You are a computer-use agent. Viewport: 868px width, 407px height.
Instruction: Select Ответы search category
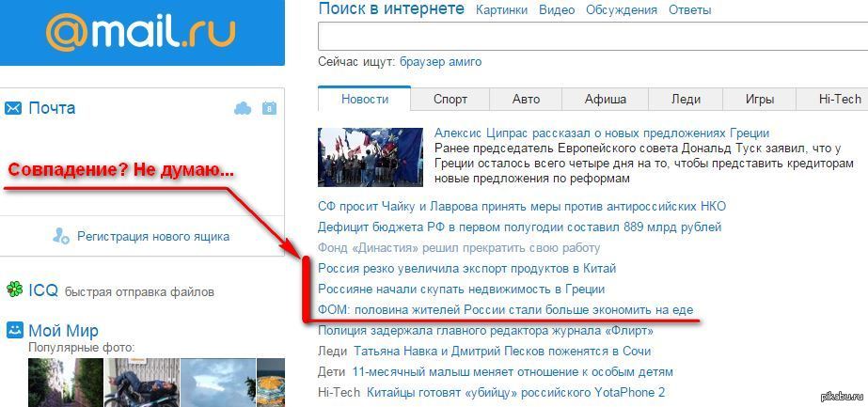point(689,10)
